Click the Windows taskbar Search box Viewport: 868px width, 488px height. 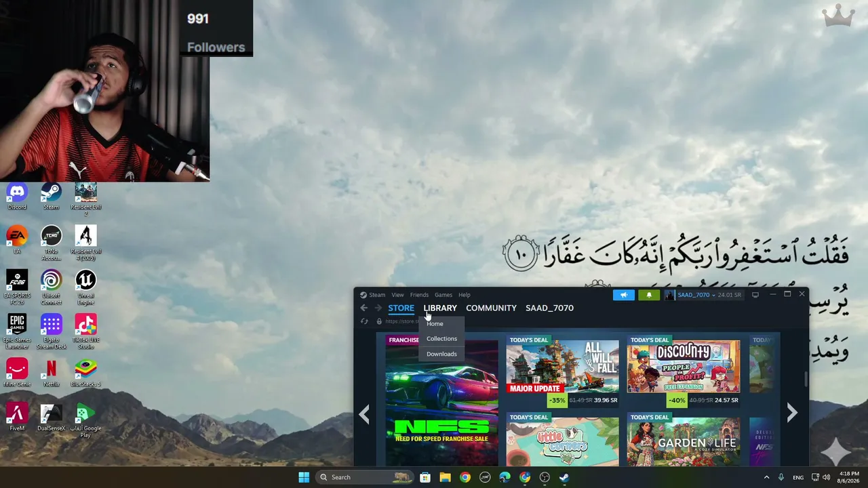365,477
